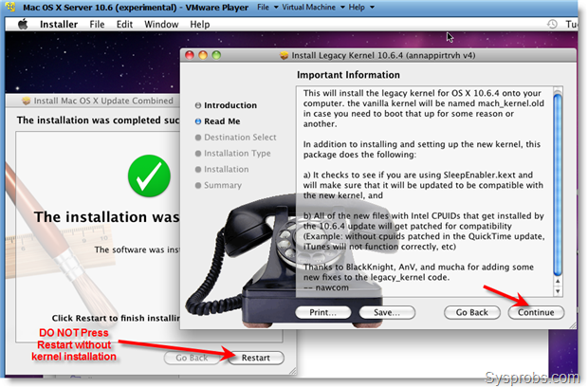588x388 pixels.
Task: Click Go Back in Update Combined window
Action: (192, 359)
